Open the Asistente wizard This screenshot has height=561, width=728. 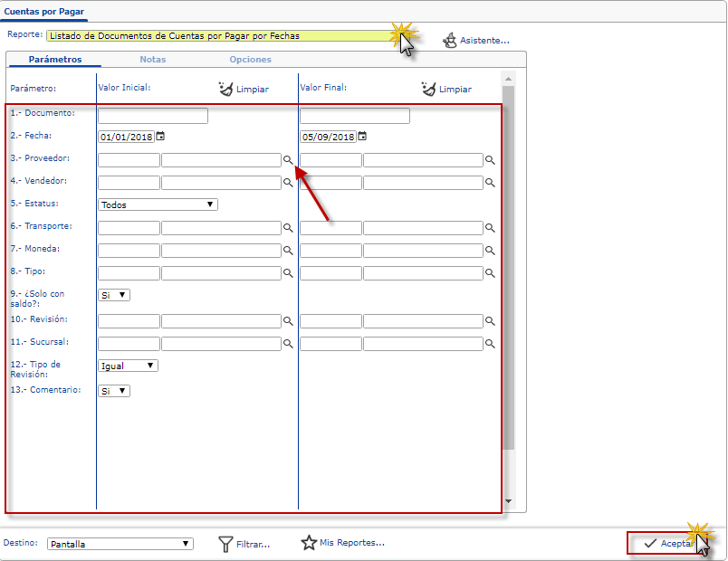pyautogui.click(x=476, y=41)
